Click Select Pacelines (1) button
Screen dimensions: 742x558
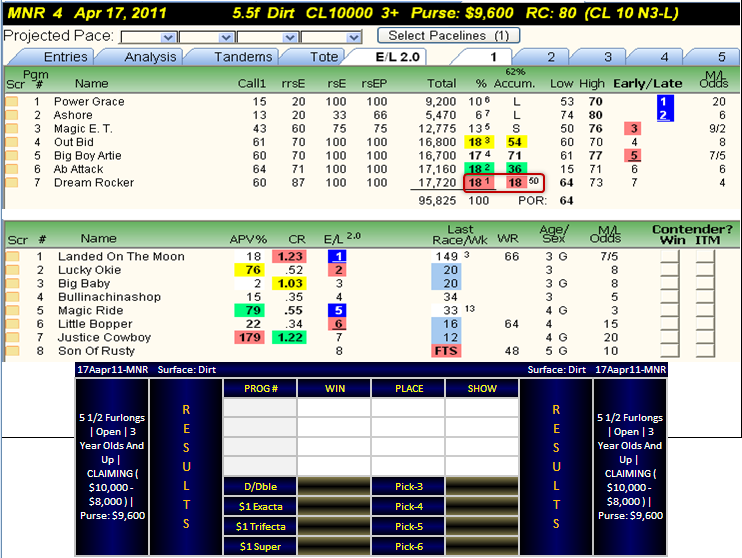tap(449, 35)
